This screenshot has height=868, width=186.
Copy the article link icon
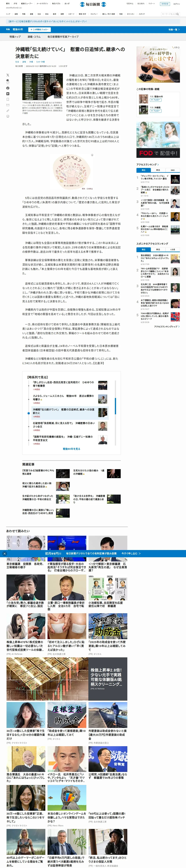coord(8,111)
